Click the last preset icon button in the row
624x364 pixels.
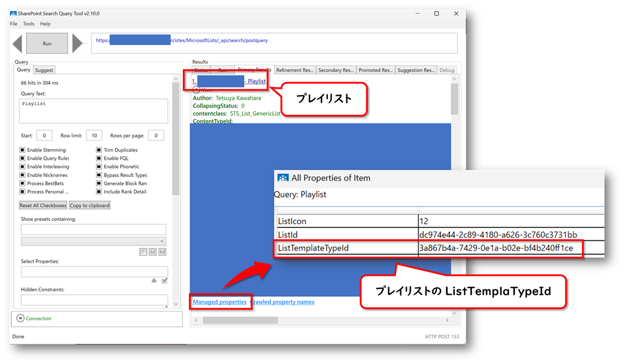162,252
